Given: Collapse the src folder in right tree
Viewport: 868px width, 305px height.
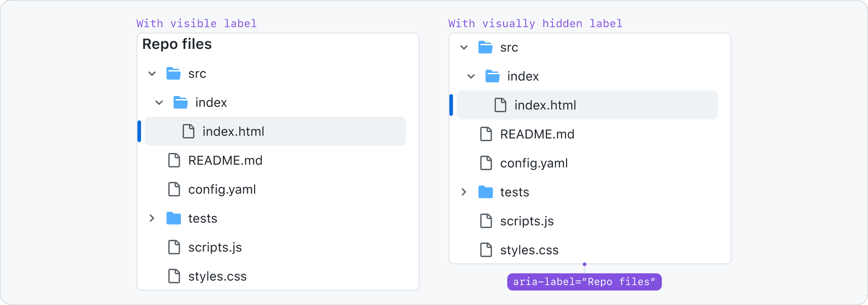Looking at the screenshot, I should 464,47.
